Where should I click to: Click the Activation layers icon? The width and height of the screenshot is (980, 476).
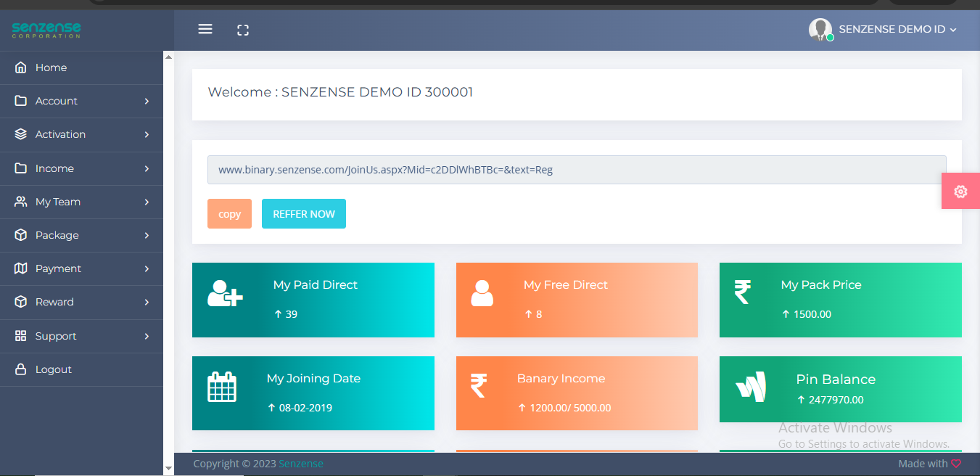(x=21, y=134)
